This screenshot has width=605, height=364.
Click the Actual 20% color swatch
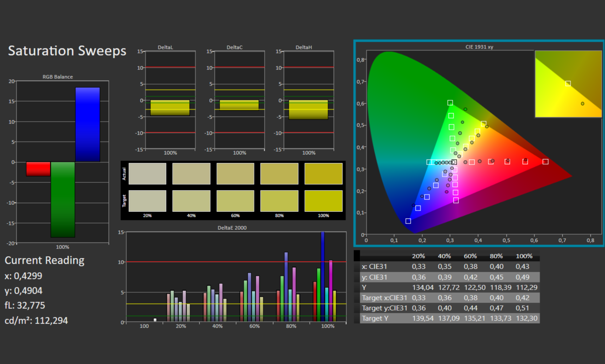147,174
